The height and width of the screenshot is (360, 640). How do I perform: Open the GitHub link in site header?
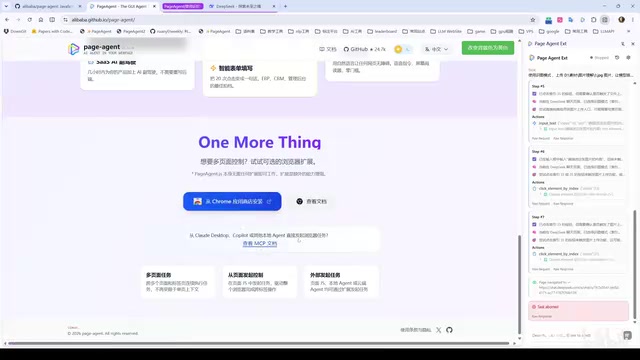point(364,49)
